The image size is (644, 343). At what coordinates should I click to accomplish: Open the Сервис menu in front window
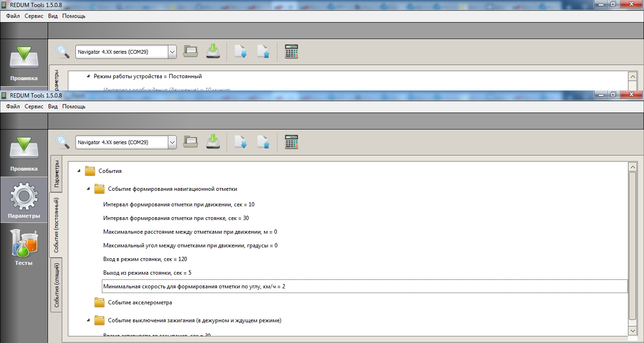click(34, 106)
